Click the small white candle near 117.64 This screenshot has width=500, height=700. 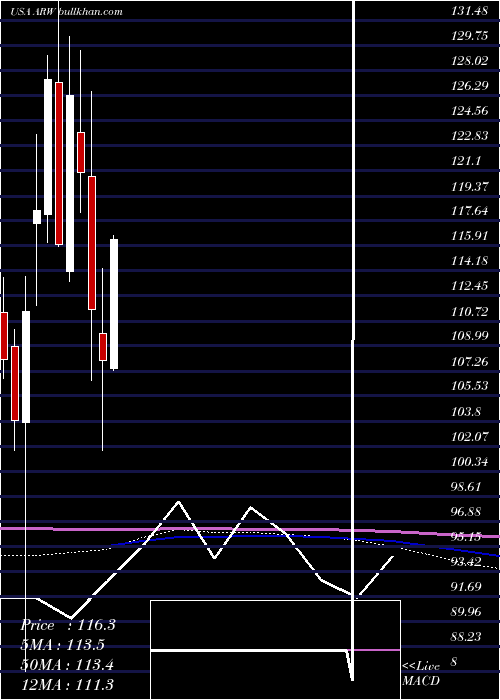[x=37, y=217]
